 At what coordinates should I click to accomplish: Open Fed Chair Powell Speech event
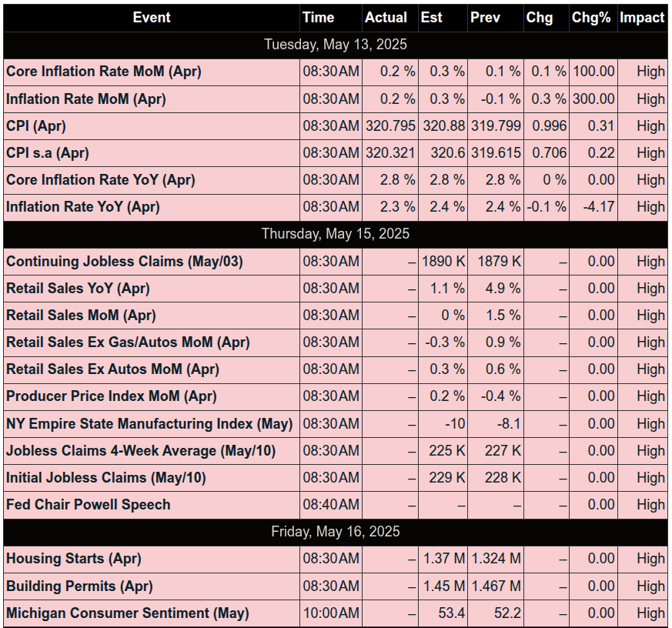[89, 505]
